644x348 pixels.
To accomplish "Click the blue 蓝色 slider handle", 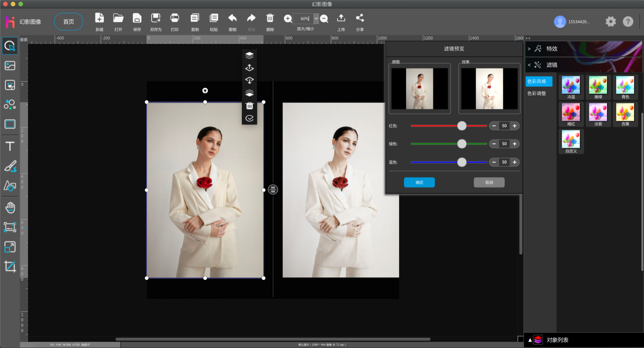I will [462, 162].
